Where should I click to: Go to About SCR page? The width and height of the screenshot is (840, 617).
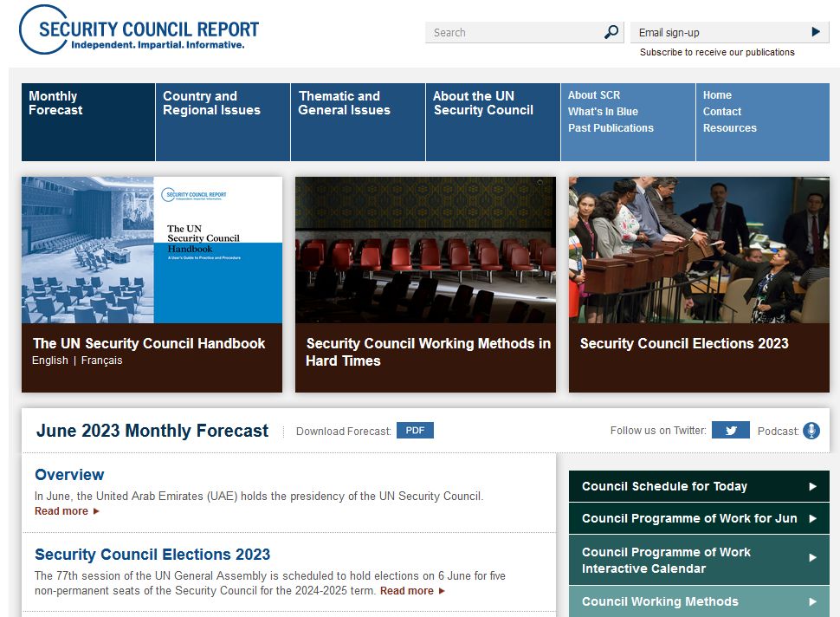pyautogui.click(x=593, y=94)
